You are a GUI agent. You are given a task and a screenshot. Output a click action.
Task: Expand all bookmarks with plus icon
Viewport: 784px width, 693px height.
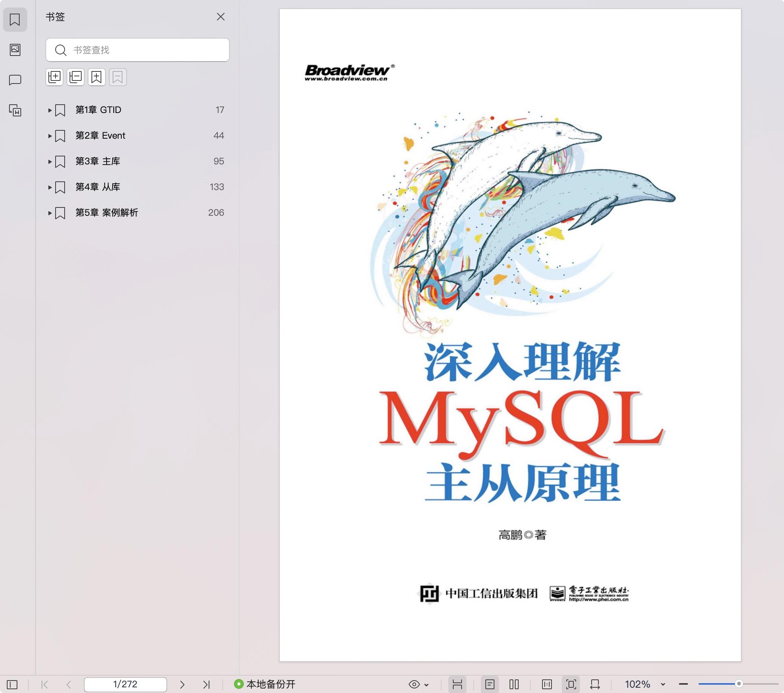click(54, 77)
